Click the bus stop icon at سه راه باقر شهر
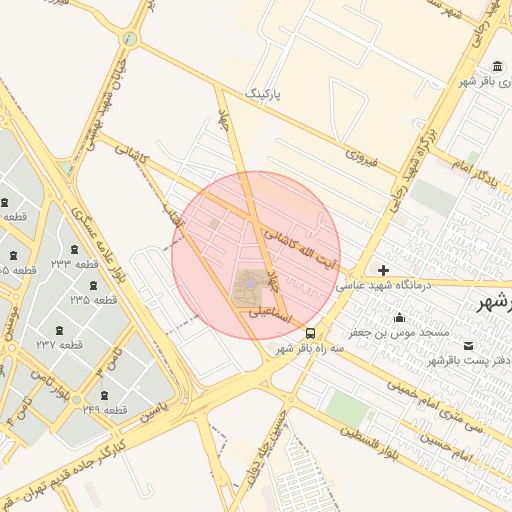This screenshot has height=512, width=512. click(310, 333)
